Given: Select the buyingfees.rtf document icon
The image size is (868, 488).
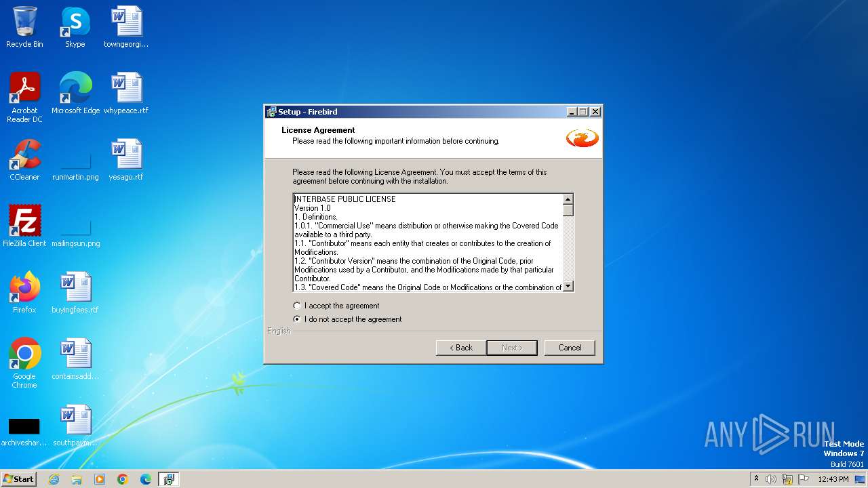Looking at the screenshot, I should pyautogui.click(x=75, y=293).
